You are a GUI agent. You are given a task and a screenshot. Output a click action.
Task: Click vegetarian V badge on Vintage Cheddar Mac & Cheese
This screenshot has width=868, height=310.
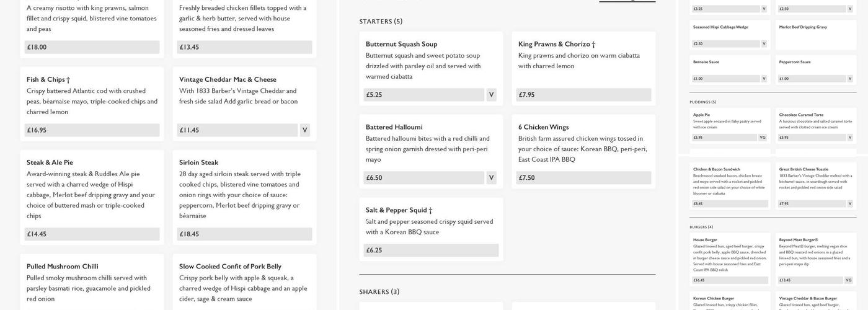tap(304, 130)
